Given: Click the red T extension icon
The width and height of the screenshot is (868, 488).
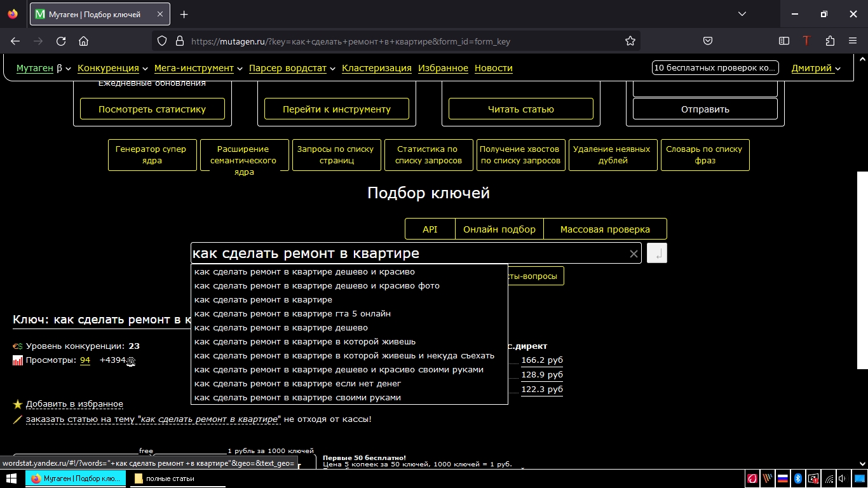Looking at the screenshot, I should tap(806, 41).
